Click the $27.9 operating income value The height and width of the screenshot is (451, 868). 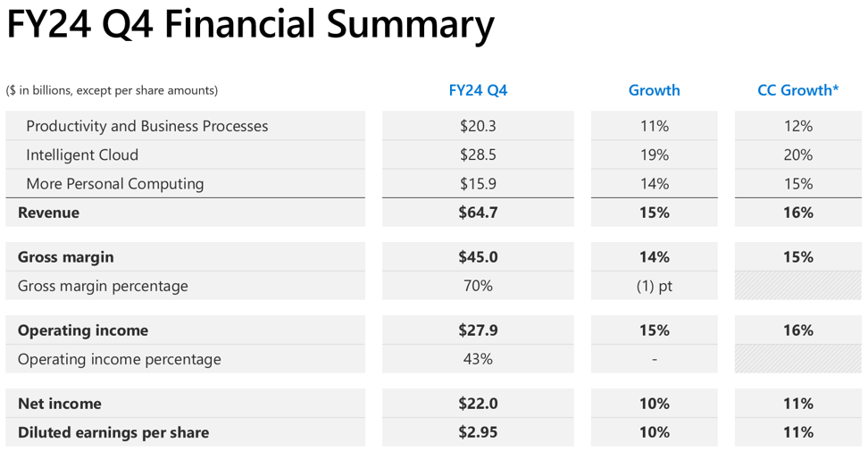coord(478,330)
